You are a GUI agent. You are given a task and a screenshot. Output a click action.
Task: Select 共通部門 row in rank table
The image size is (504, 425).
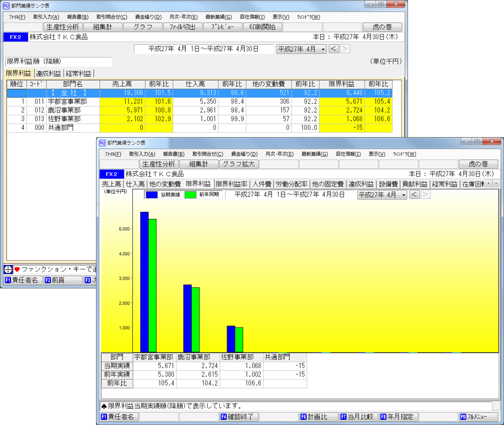(199, 128)
